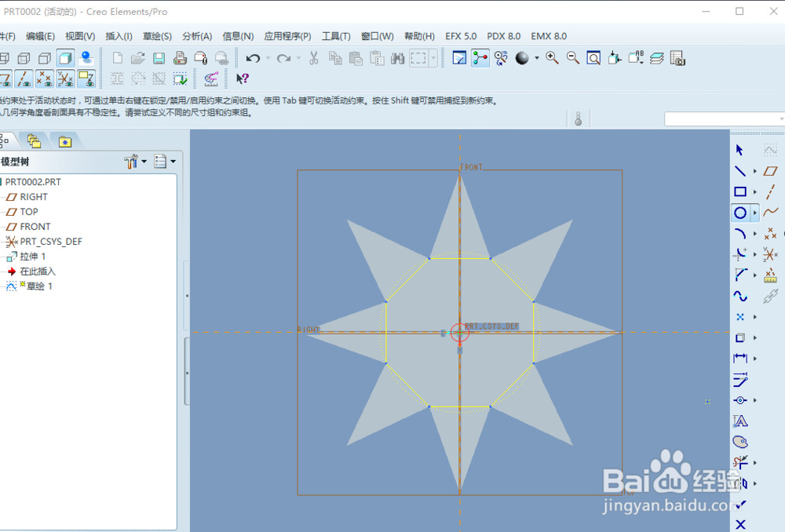Open the Rectangle tool flyout arrow
This screenshot has width=785, height=532.
(x=755, y=191)
